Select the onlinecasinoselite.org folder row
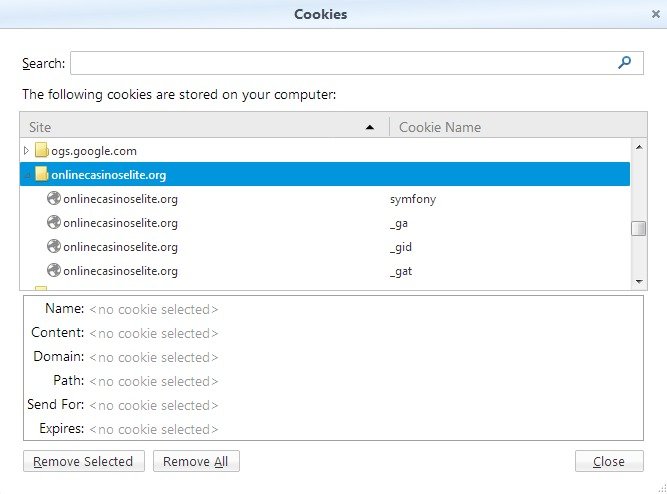This screenshot has height=494, width=667. pyautogui.click(x=325, y=174)
